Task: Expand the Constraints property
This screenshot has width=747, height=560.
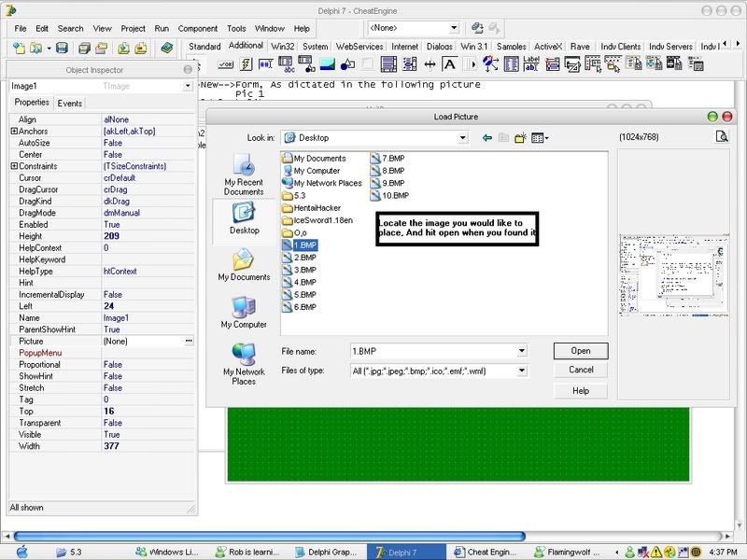Action: click(14, 166)
